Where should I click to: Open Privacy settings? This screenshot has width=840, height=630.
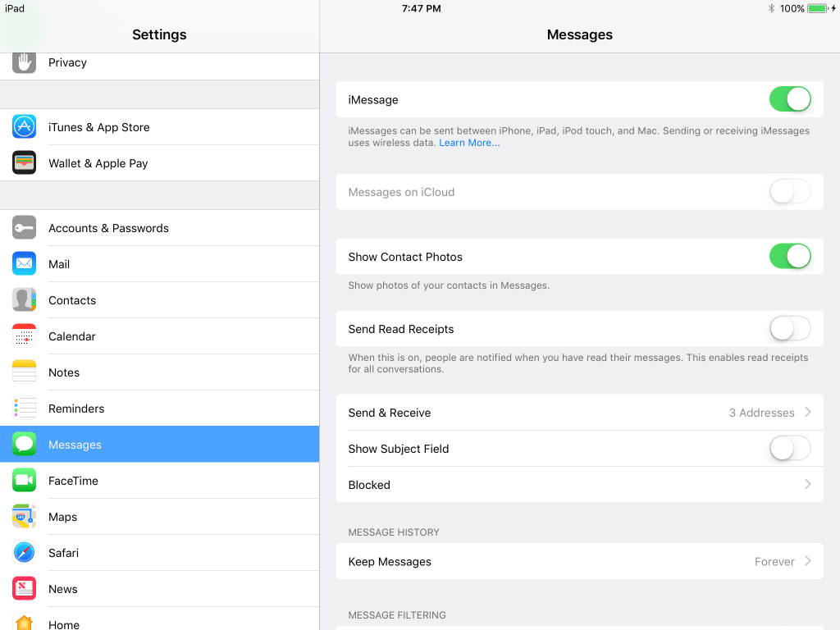[160, 66]
